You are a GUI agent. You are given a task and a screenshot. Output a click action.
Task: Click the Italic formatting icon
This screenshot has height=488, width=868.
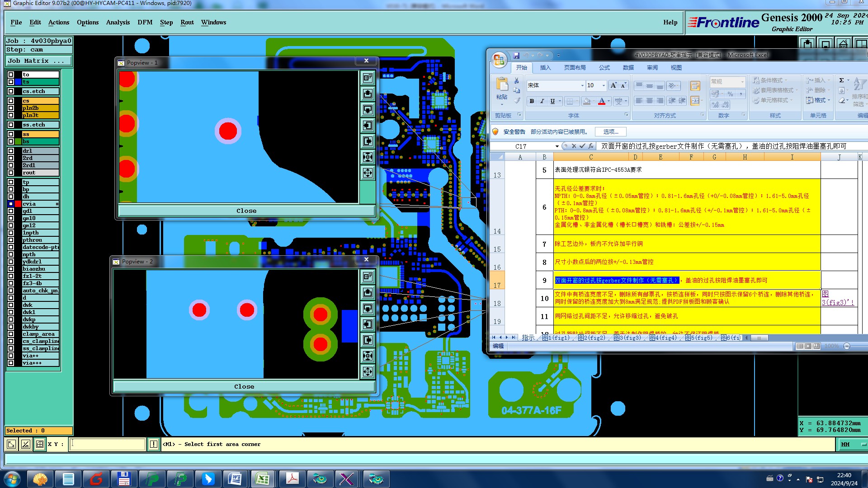click(x=542, y=101)
